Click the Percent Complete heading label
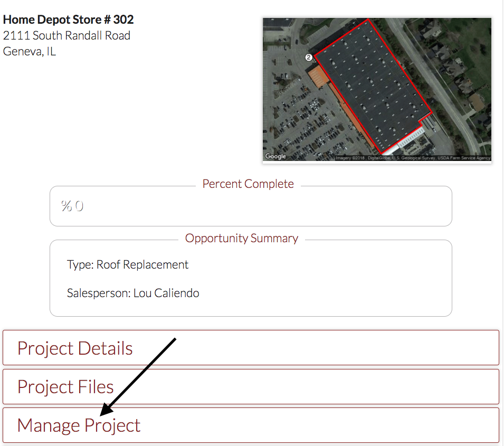The image size is (504, 446). pyautogui.click(x=248, y=184)
